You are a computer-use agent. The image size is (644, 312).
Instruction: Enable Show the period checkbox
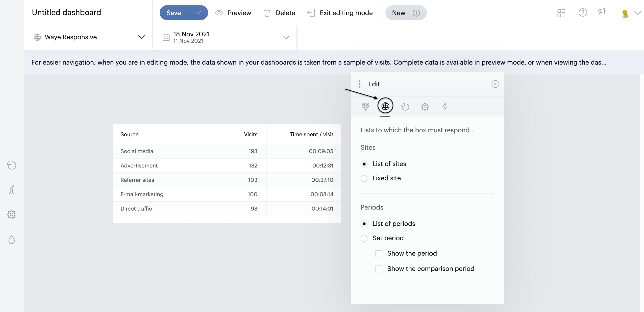[x=379, y=254]
